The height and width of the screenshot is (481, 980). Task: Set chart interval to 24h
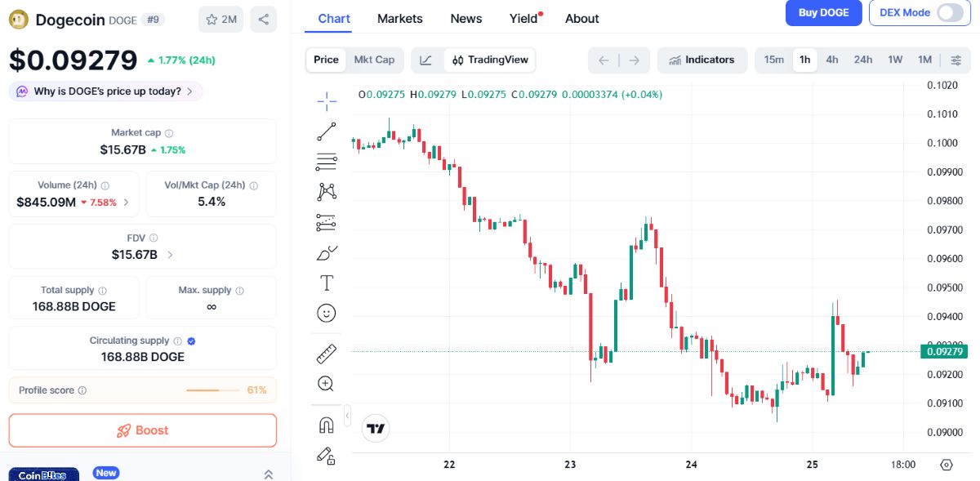(x=863, y=60)
